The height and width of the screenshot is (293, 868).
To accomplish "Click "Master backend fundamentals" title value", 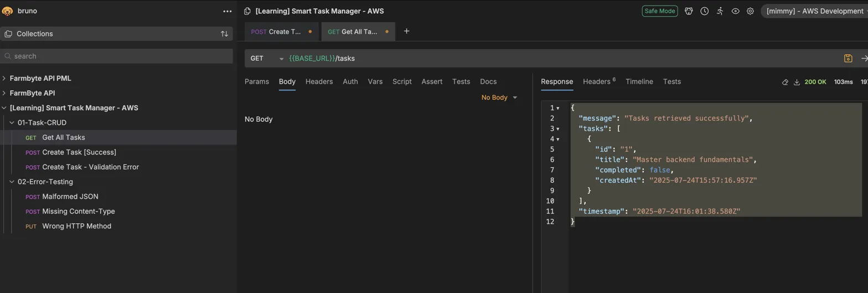I will 693,160.
